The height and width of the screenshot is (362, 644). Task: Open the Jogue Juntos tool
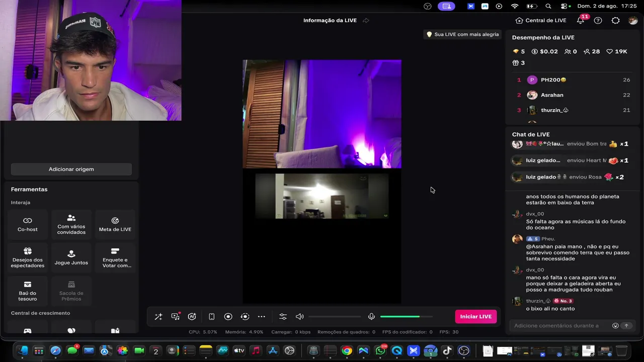tap(71, 257)
